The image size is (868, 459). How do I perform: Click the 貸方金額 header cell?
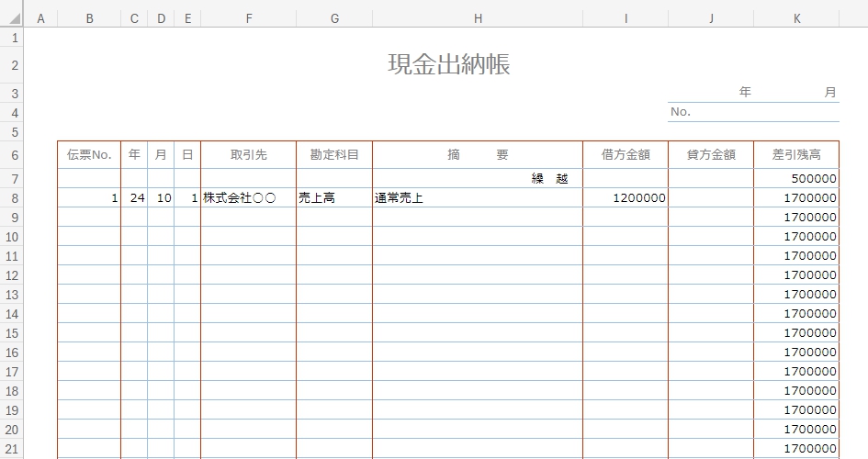coord(711,155)
